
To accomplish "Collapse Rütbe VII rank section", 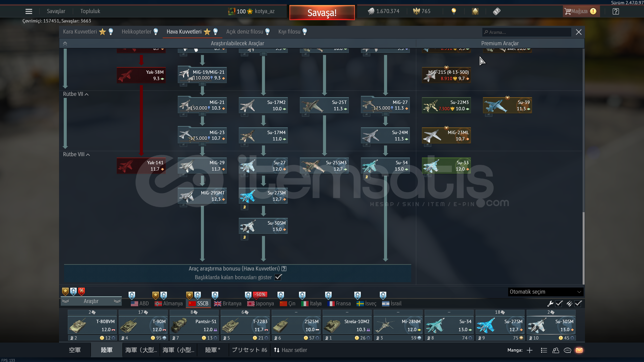I will click(76, 94).
